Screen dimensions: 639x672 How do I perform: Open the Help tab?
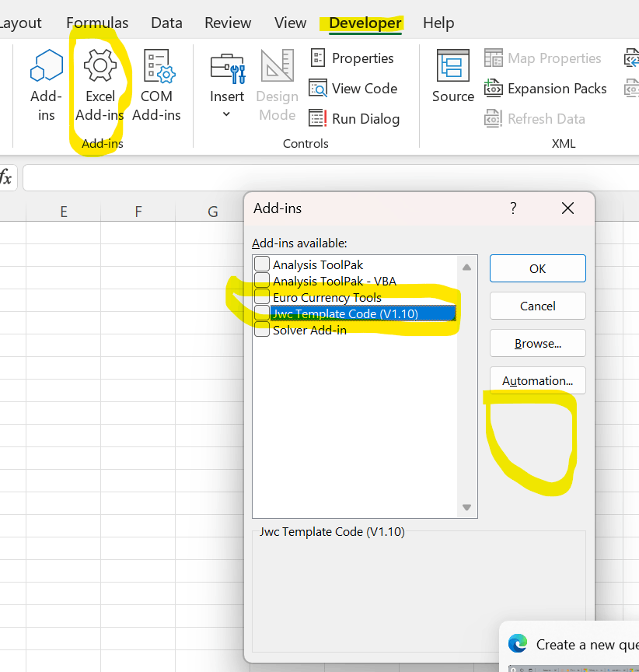pyautogui.click(x=438, y=23)
